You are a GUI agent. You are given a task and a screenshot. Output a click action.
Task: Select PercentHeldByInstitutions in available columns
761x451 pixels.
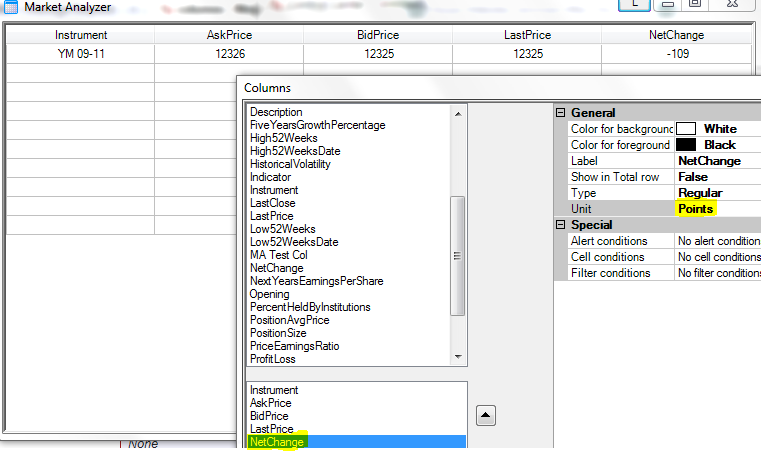310,307
